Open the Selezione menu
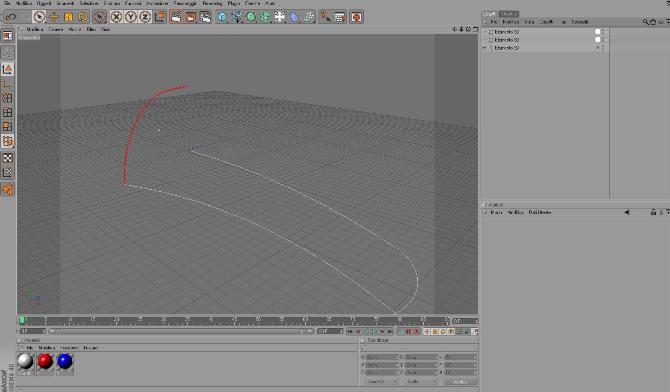Image resolution: width=670 pixels, height=392 pixels. 89,3
